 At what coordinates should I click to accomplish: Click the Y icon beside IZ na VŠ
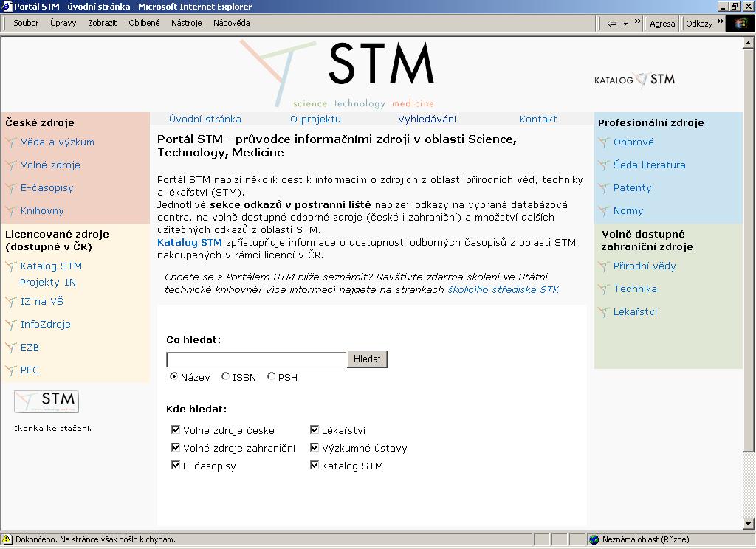pyautogui.click(x=11, y=302)
